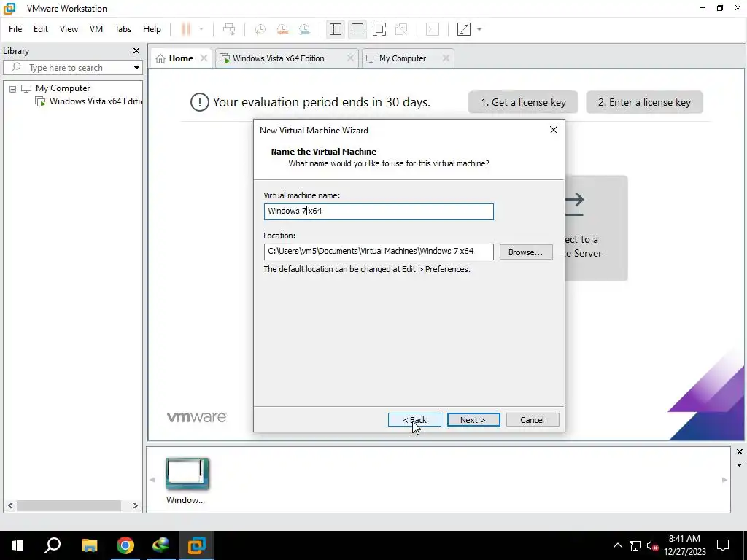Click the Unity mode toolbar icon

[x=402, y=29]
